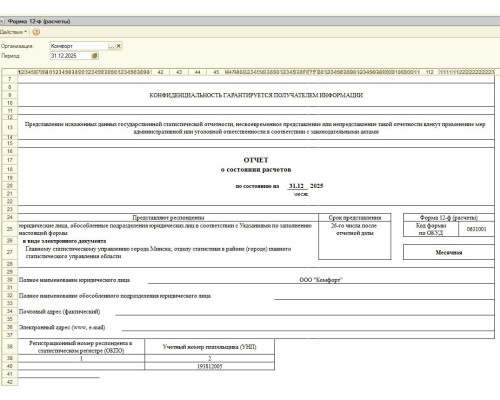Click into the Организация field with Комфорт
Viewport: 500px width, 400px height.
click(79, 46)
